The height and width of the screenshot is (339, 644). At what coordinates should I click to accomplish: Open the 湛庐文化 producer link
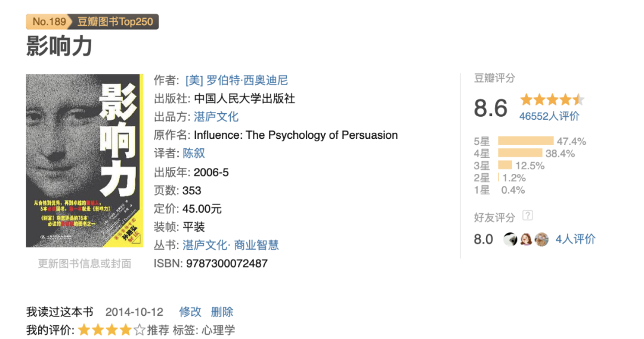coord(216,117)
